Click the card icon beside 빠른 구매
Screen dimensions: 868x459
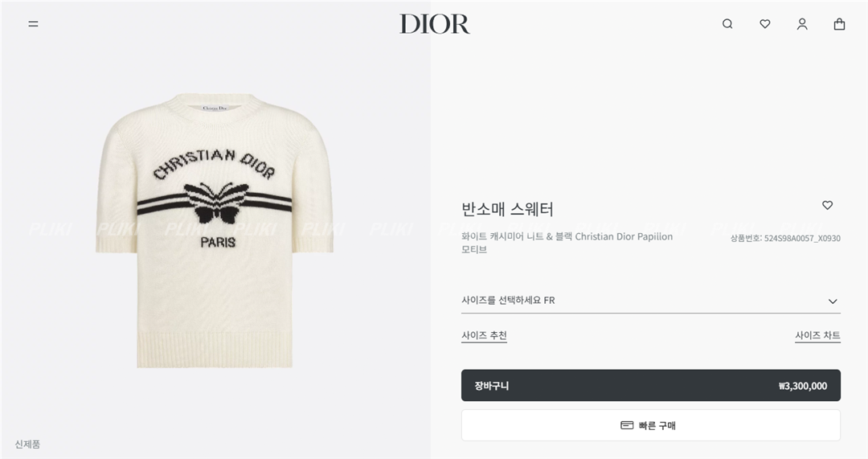pyautogui.click(x=627, y=425)
